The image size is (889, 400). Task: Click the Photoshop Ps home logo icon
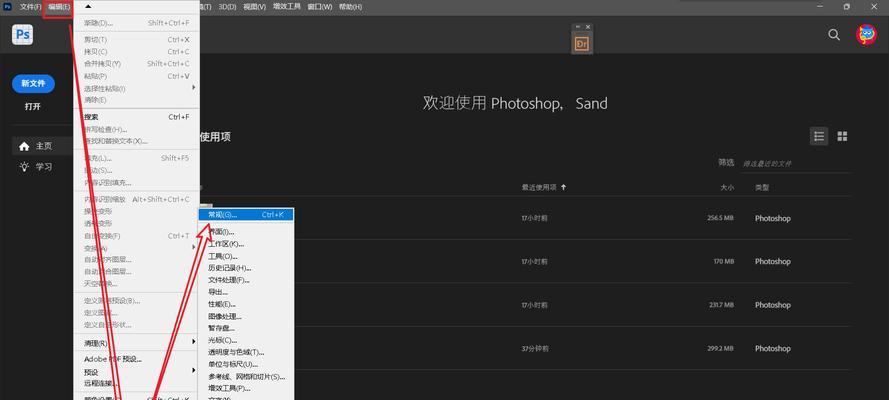coord(23,35)
